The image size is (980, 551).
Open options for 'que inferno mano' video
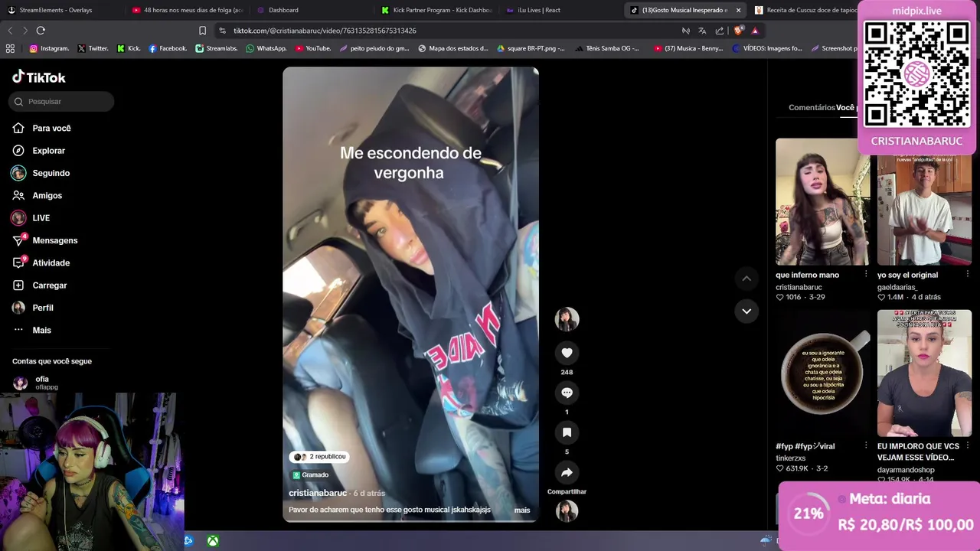coord(866,275)
